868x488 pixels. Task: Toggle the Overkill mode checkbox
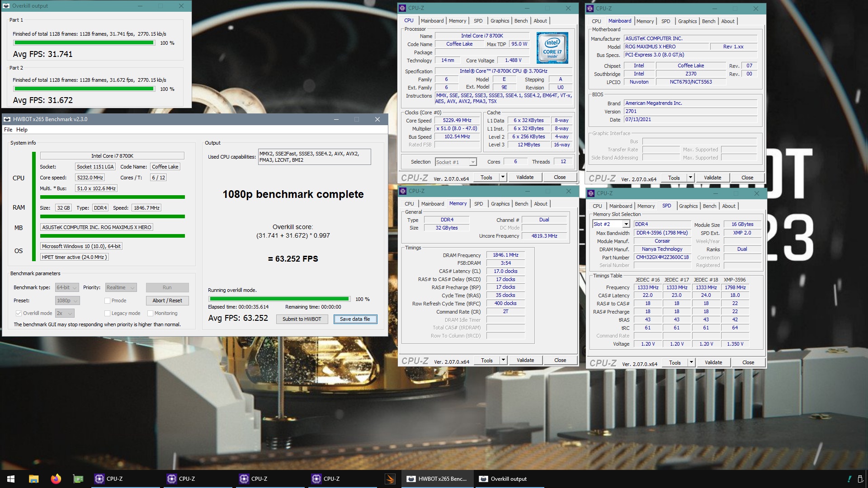click(x=19, y=313)
